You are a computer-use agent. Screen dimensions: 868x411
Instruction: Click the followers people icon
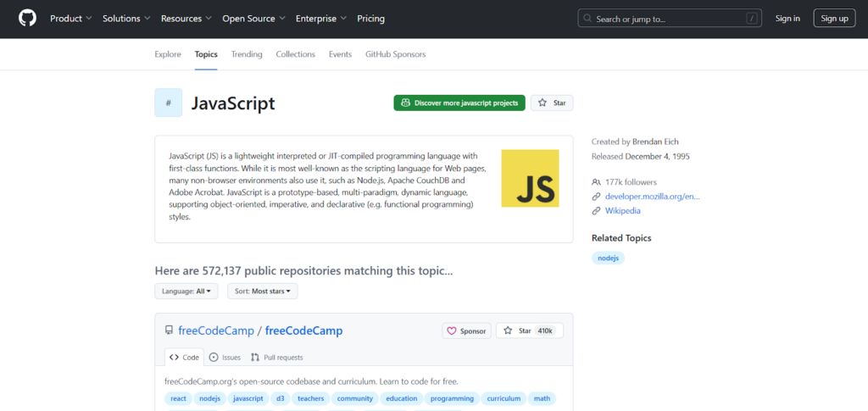click(x=596, y=182)
